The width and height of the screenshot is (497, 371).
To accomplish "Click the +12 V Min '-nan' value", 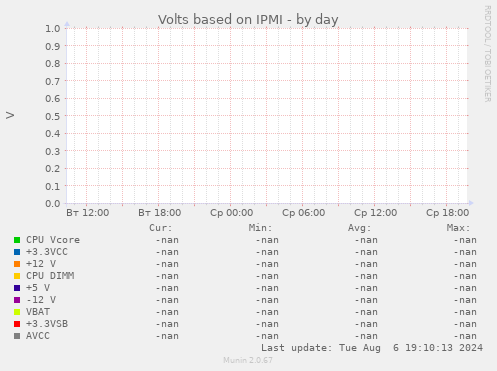I will 267,264.
